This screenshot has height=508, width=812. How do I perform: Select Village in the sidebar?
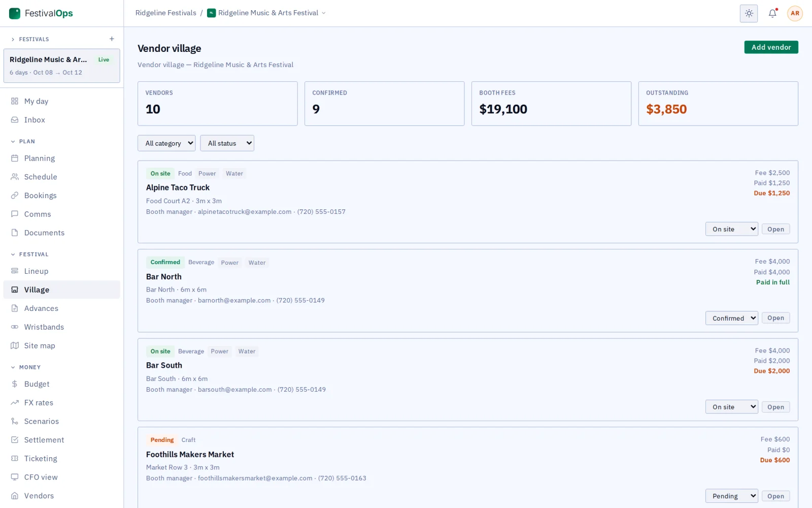tap(62, 290)
